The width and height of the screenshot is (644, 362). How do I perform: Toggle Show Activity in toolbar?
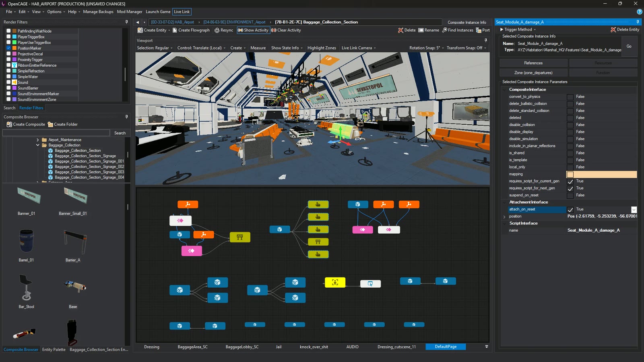pos(253,30)
